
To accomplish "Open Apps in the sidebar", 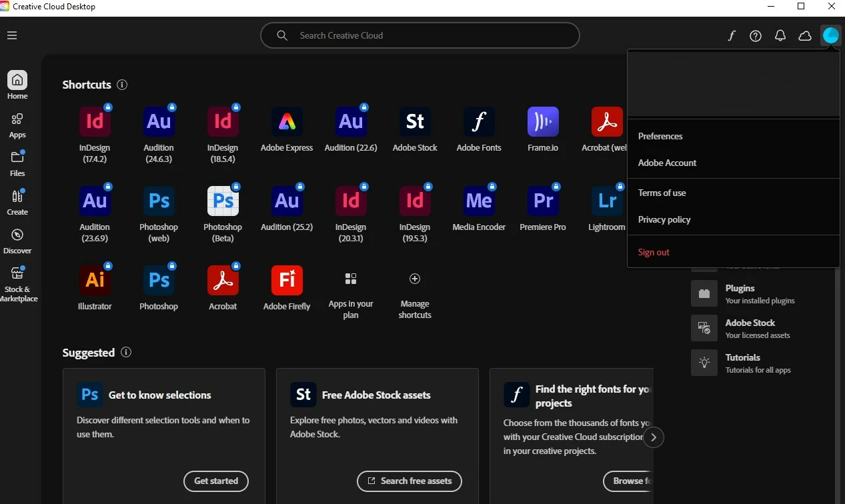I will 17,125.
